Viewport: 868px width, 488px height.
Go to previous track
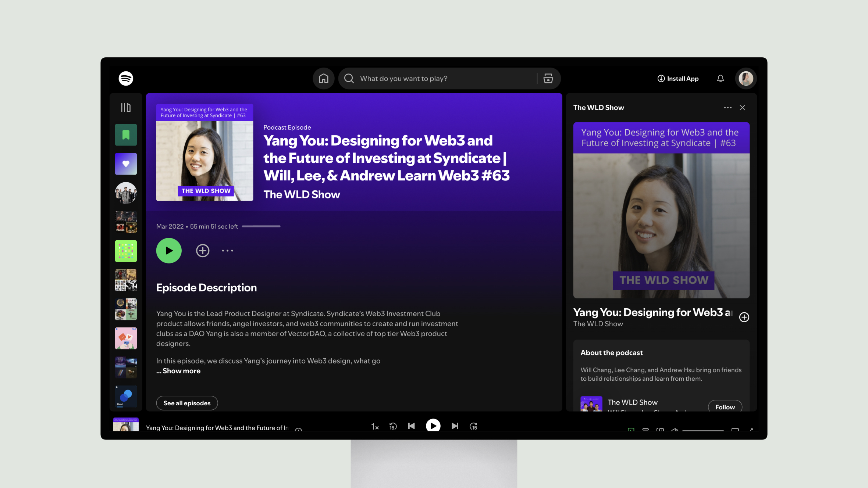(x=412, y=426)
